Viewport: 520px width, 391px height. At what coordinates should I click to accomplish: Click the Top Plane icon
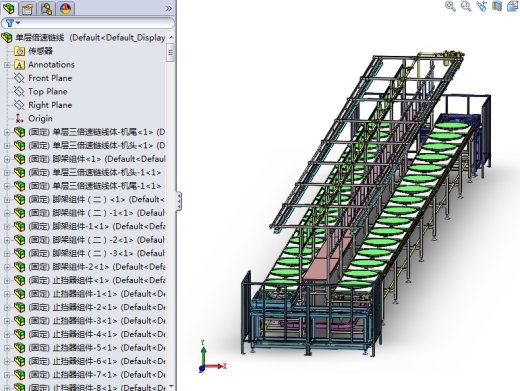pos(19,91)
